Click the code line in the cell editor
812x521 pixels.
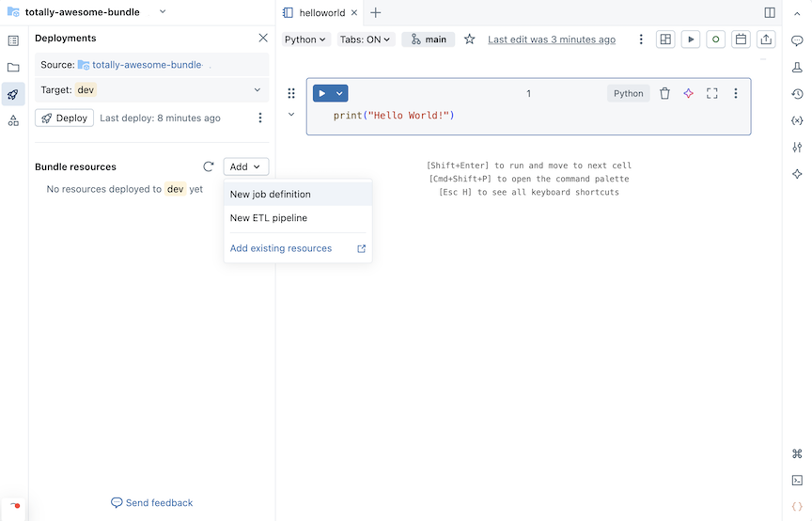point(394,115)
